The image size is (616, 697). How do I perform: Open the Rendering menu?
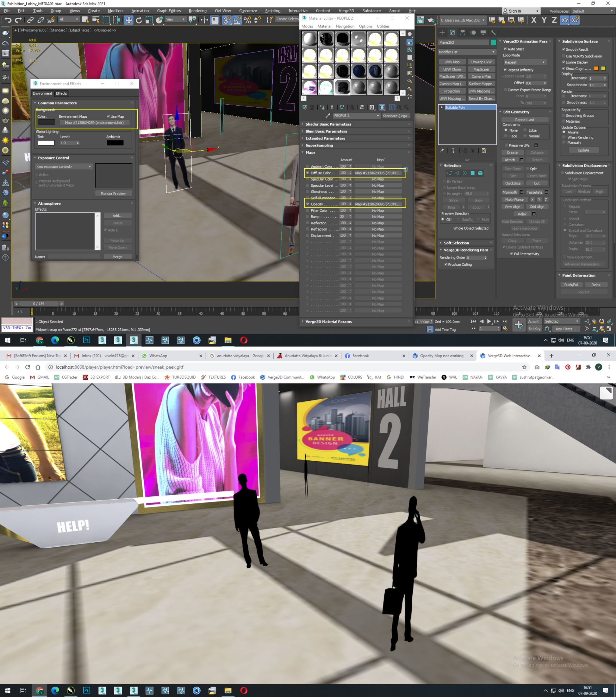coord(197,11)
